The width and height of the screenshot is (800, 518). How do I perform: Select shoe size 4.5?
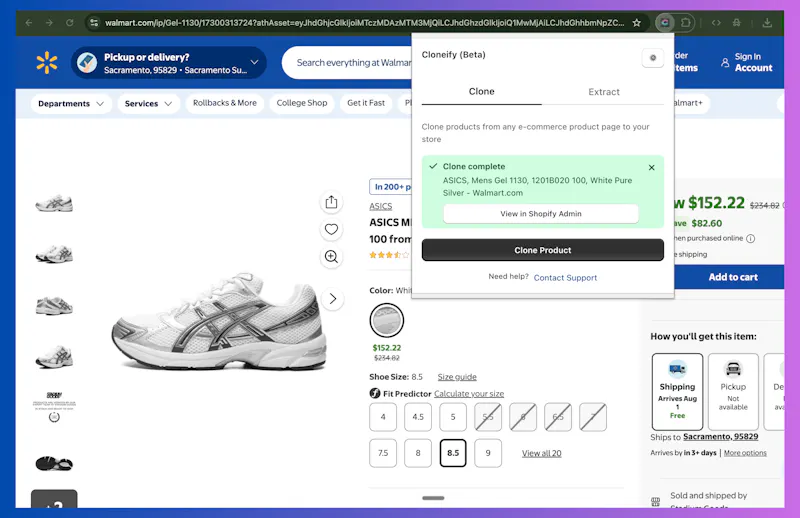tap(418, 417)
